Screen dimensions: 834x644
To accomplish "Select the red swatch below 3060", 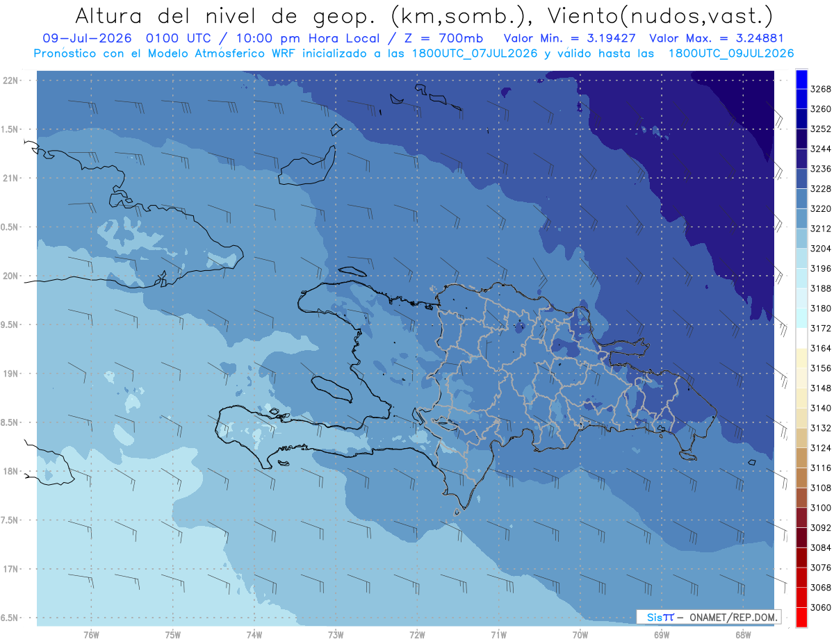I will tap(801, 617).
